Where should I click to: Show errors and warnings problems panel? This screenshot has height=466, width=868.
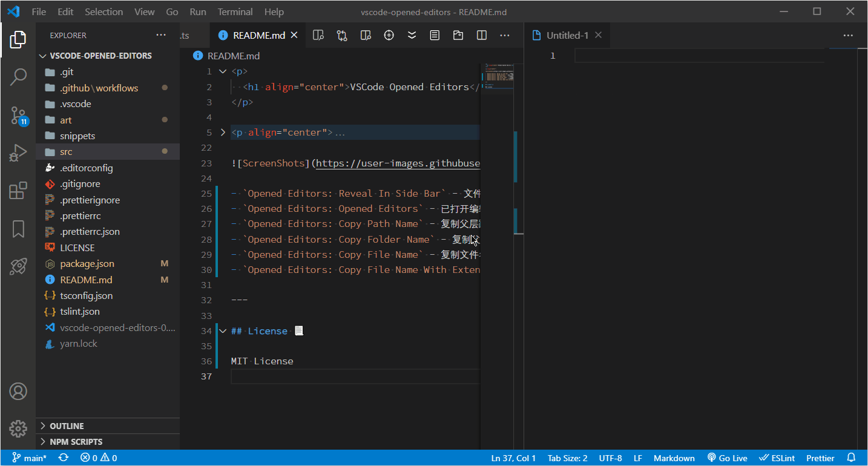click(99, 458)
